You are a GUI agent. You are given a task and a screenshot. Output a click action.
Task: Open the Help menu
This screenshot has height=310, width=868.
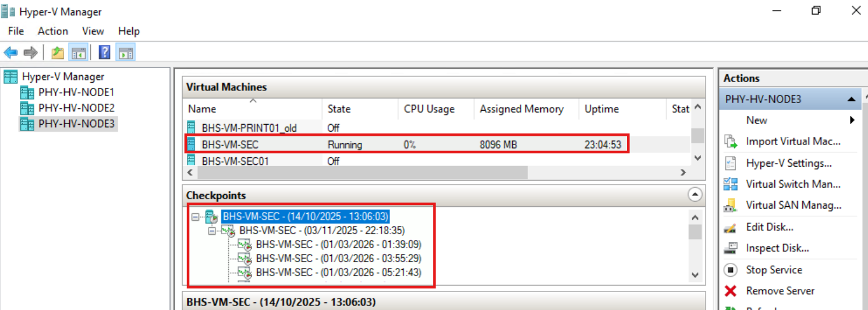coord(129,31)
